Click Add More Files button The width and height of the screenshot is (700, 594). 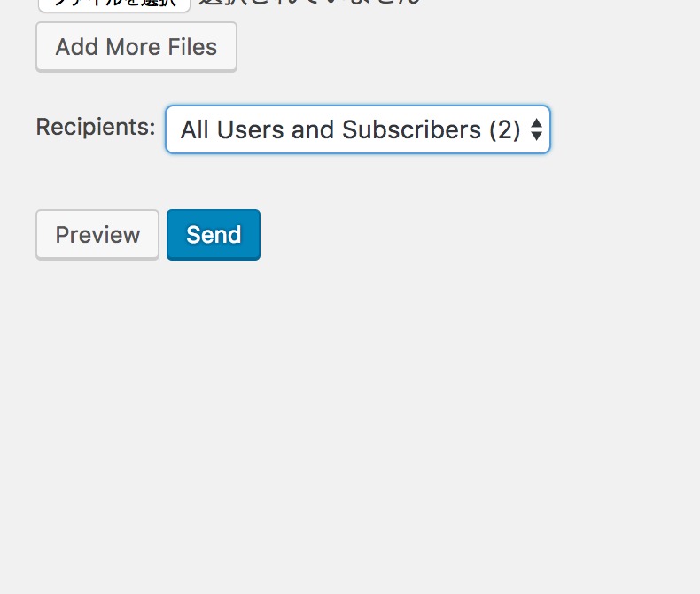click(136, 47)
